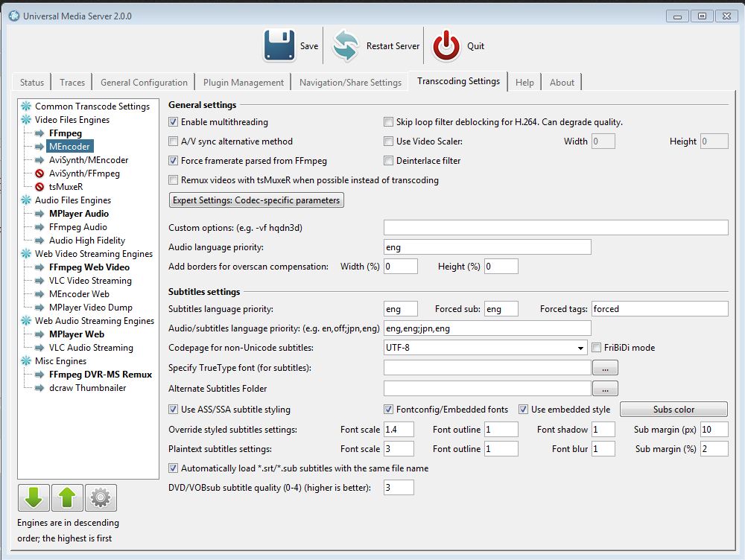
Task: Select Web Video Streaming Engines tree node
Action: [x=94, y=254]
